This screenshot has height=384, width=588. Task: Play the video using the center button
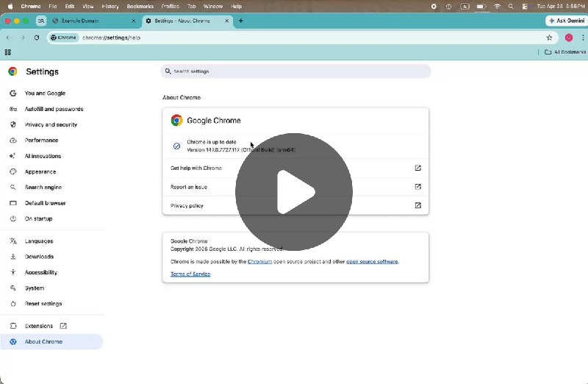tap(294, 192)
